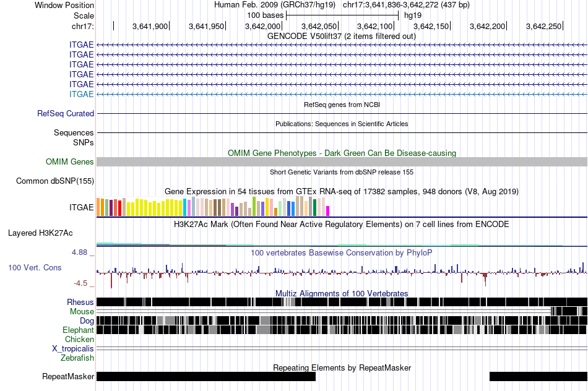
Task: Click the Mouse species label
Action: tap(82, 312)
